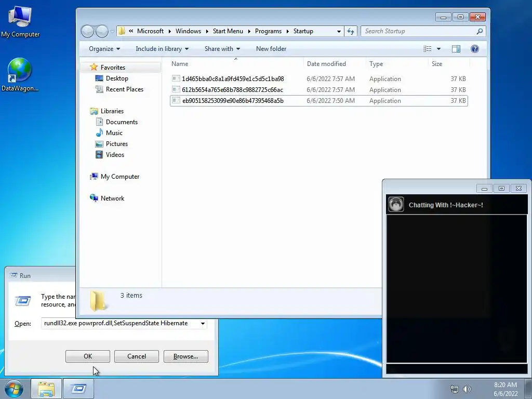
Task: Click the Run taskbar icon
Action: (x=78, y=389)
